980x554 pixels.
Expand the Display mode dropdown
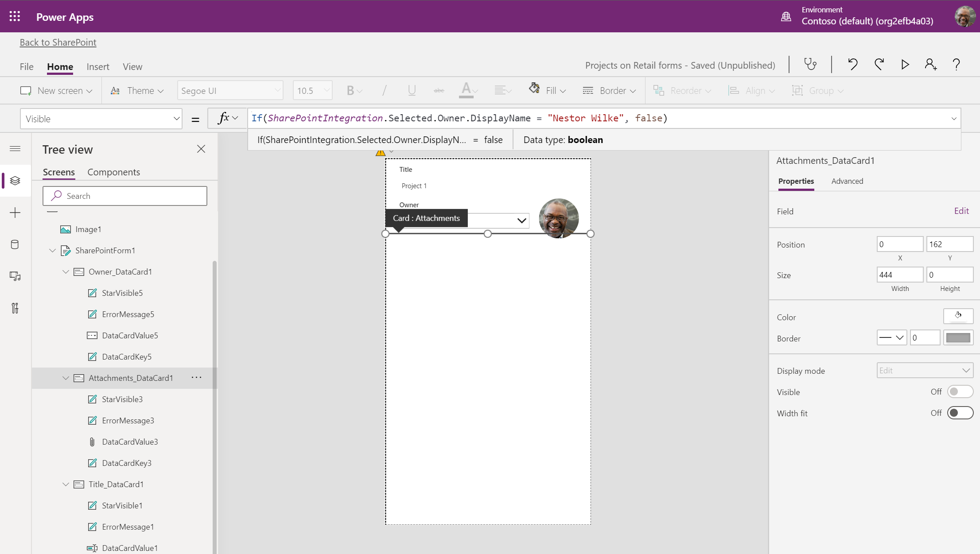925,371
